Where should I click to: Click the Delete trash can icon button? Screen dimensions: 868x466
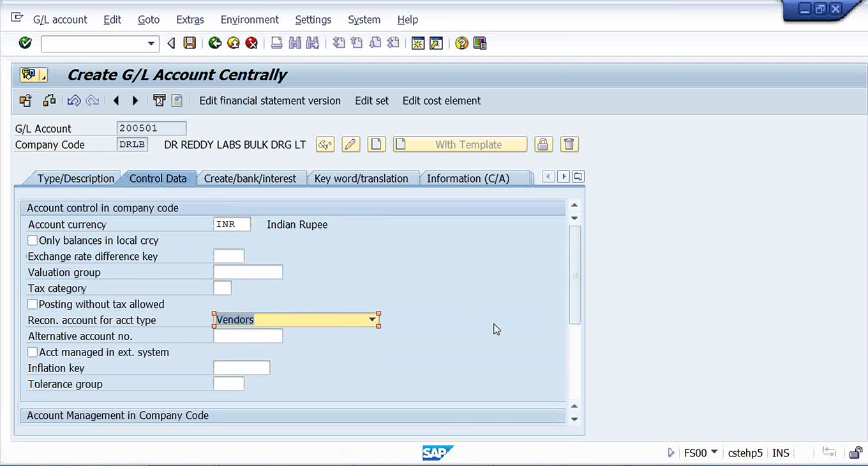(569, 144)
